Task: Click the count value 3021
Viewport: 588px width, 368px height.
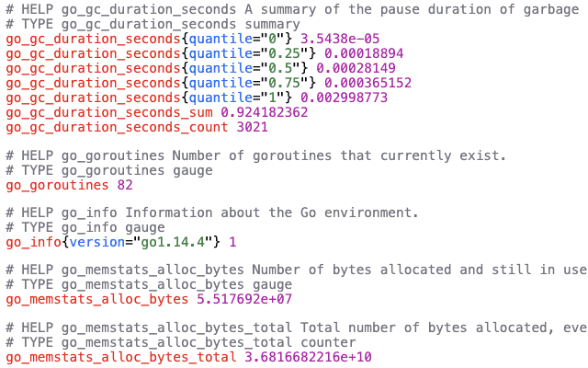Action: tap(252, 127)
